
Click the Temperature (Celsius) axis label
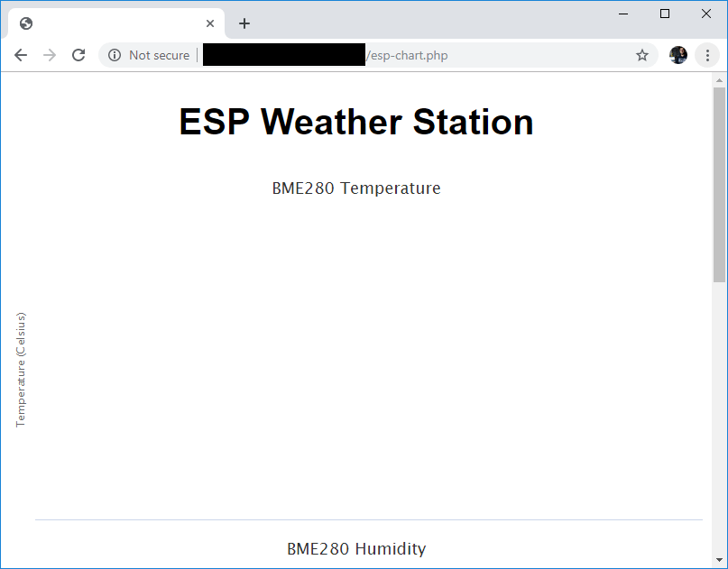pos(21,370)
